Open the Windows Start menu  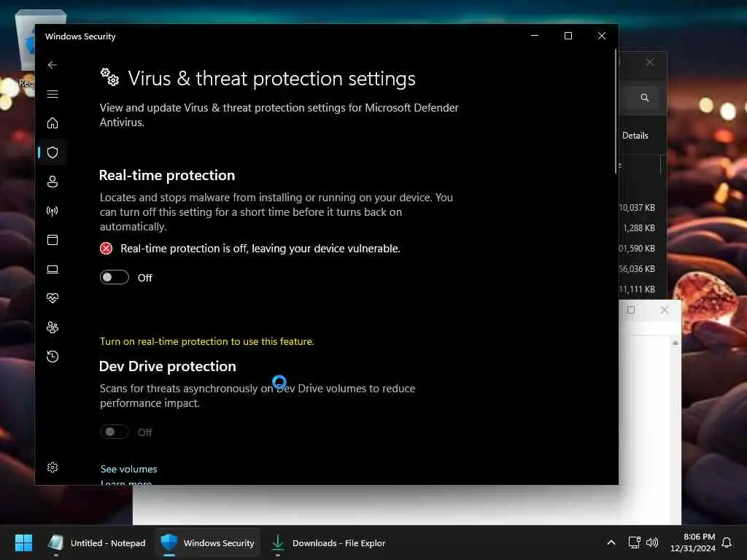23,542
